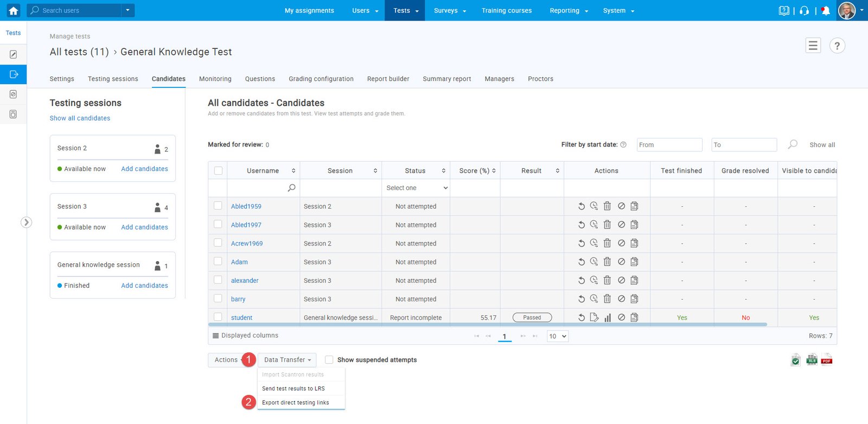Image resolution: width=868 pixels, height=424 pixels.
Task: Toggle select-all checkbox in table header
Action: [218, 170]
